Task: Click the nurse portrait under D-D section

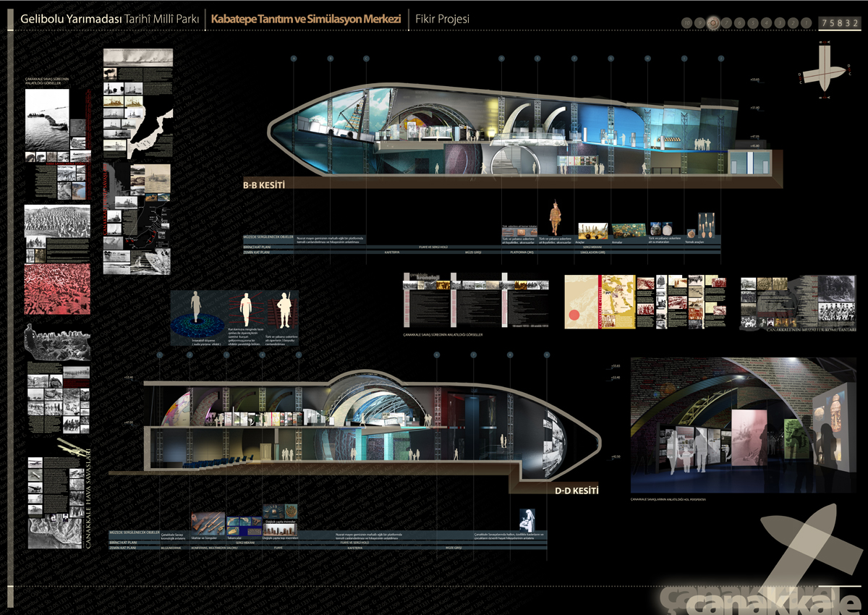Action: 527,519
